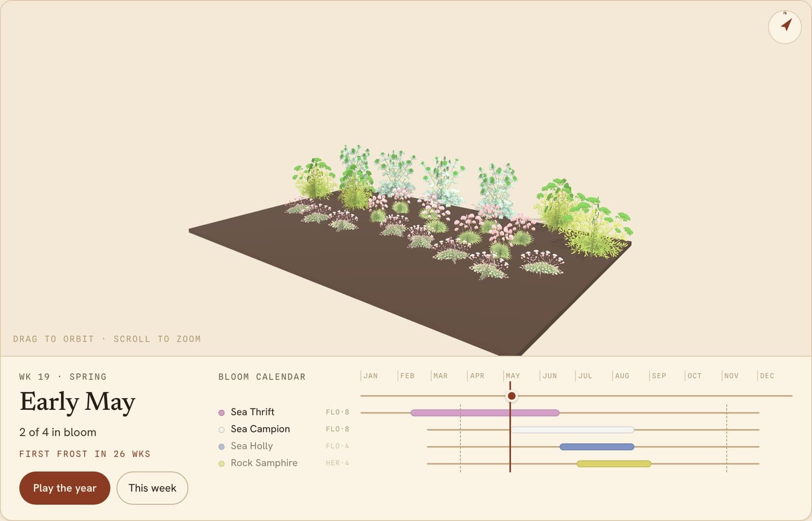Click the FEB month label

[x=407, y=376]
